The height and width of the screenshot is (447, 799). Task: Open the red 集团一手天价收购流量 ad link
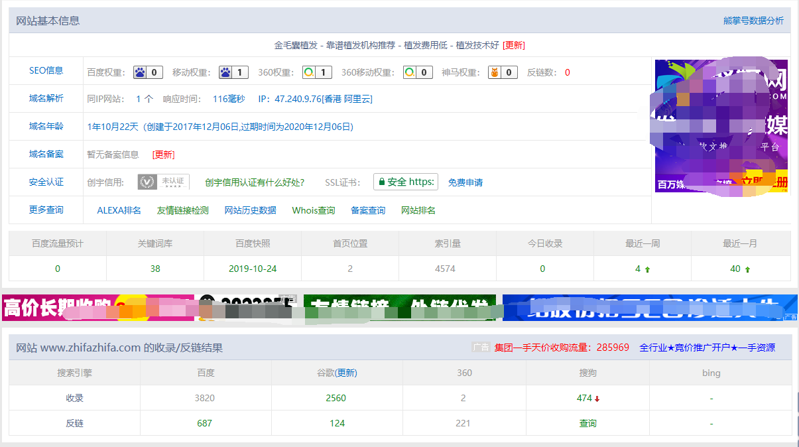(562, 348)
